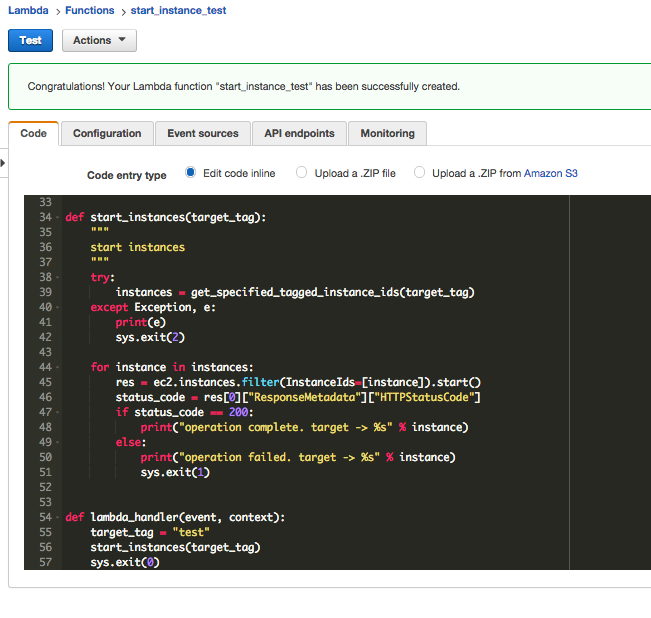Expand the left sidebar arrow
The height and width of the screenshot is (618, 651).
pos(3,162)
